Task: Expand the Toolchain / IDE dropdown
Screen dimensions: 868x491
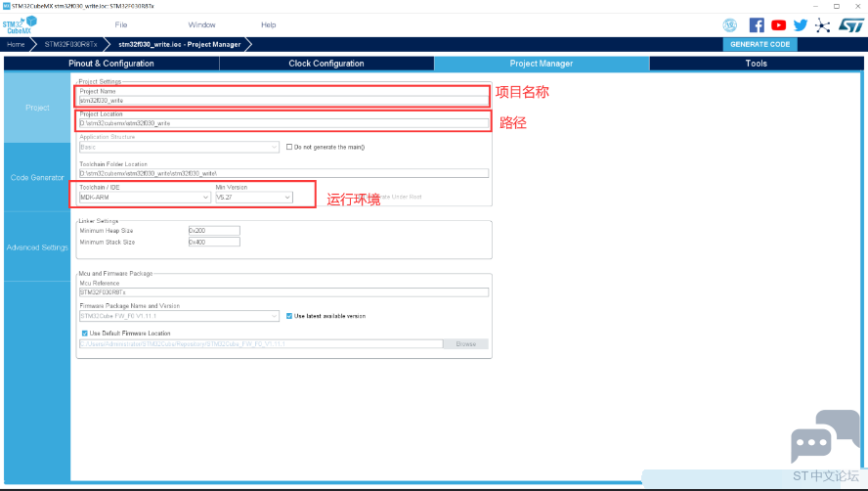Action: [145, 197]
